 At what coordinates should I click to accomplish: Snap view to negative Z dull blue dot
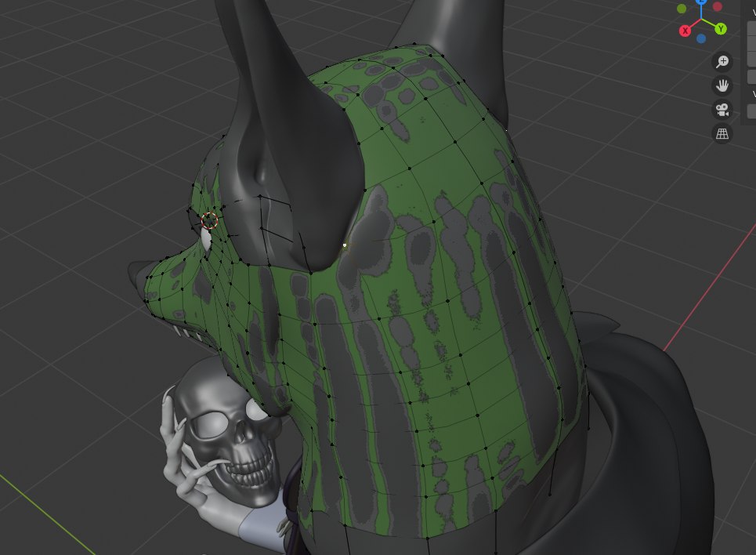tap(701, 38)
